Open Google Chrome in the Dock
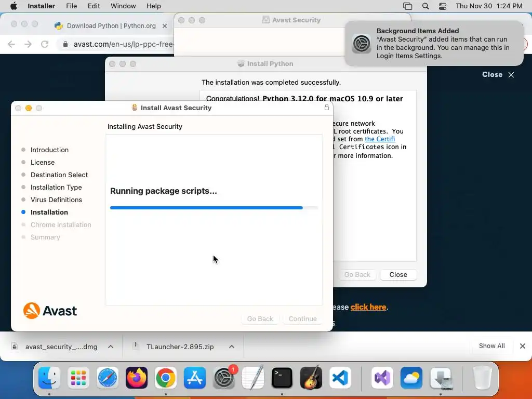This screenshot has width=532, height=399. 166,378
